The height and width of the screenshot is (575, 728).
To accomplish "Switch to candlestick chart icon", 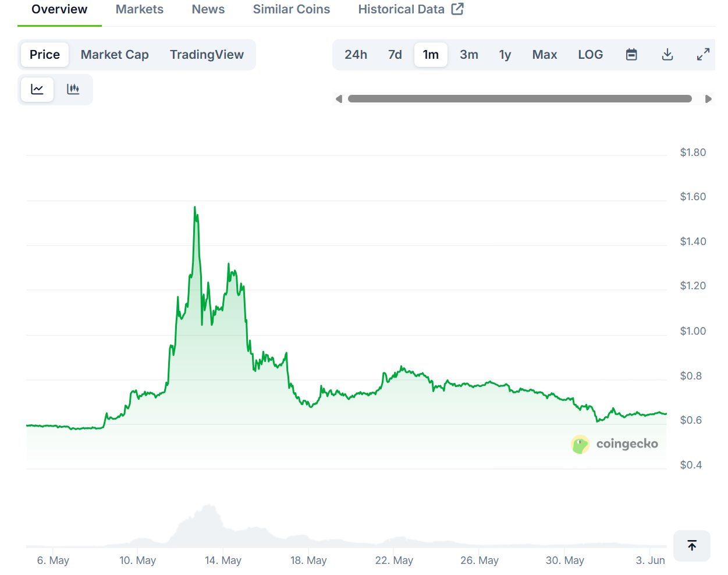I will pyautogui.click(x=73, y=90).
